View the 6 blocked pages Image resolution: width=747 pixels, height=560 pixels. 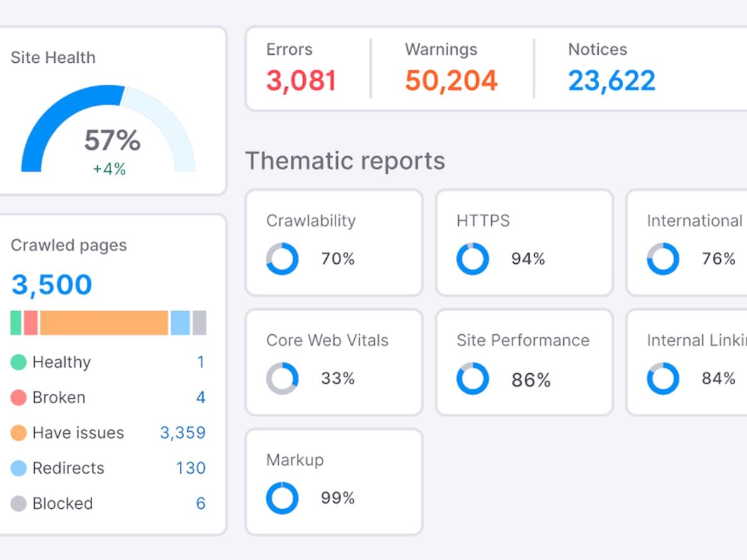[200, 503]
